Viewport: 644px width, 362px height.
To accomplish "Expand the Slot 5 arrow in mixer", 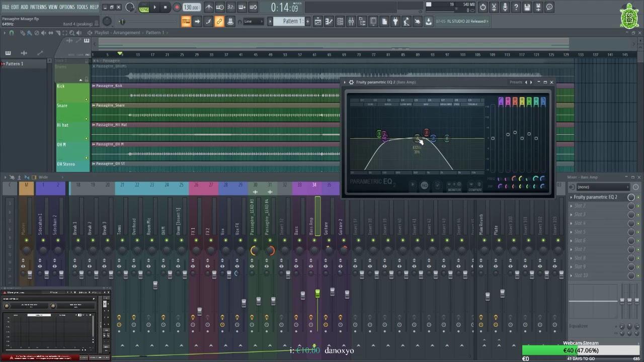I will coord(571,232).
